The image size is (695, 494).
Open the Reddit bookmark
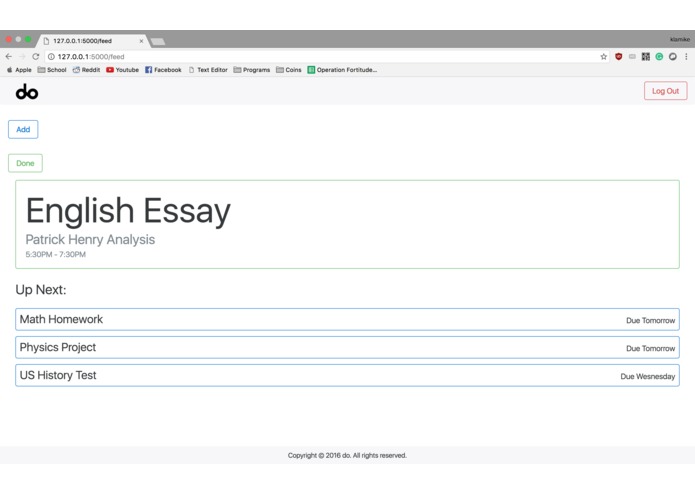(x=86, y=70)
